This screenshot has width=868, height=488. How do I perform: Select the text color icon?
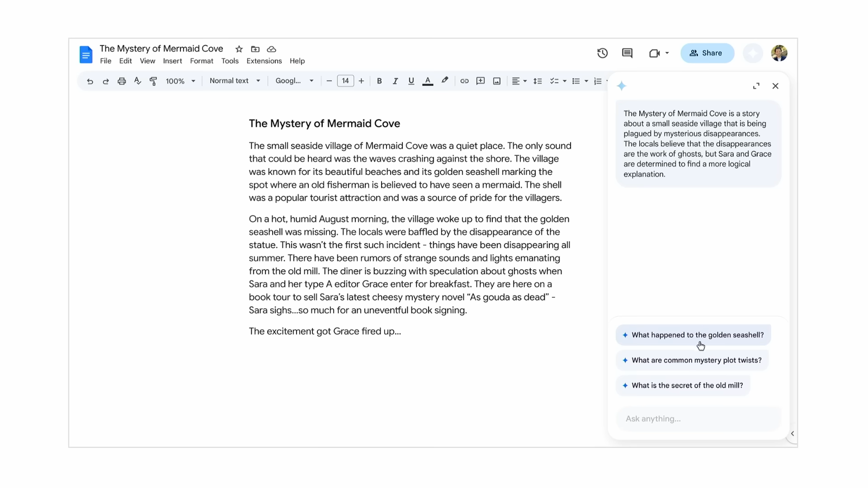427,80
